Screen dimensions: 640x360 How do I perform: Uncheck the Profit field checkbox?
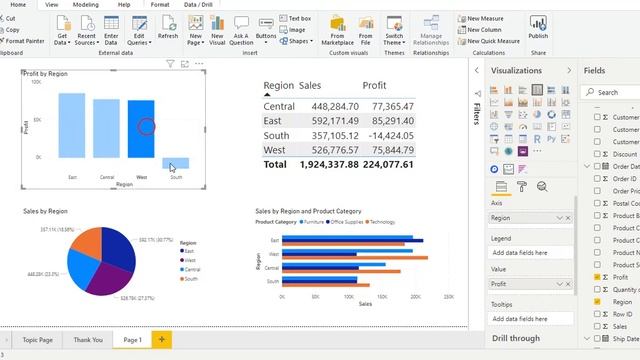pos(597,277)
